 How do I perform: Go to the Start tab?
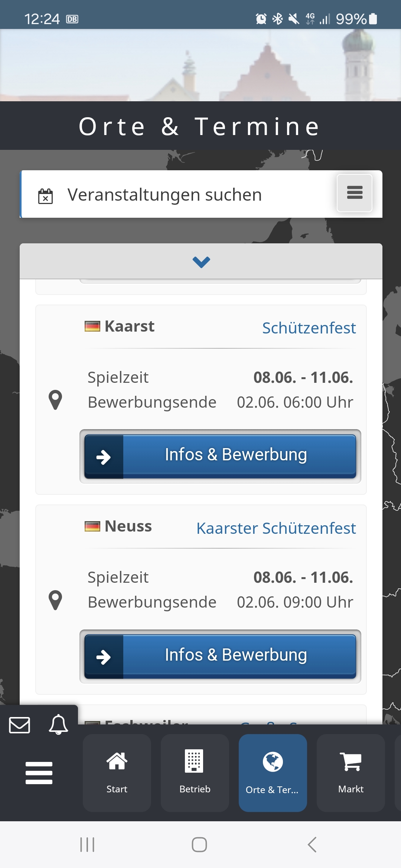tap(117, 772)
